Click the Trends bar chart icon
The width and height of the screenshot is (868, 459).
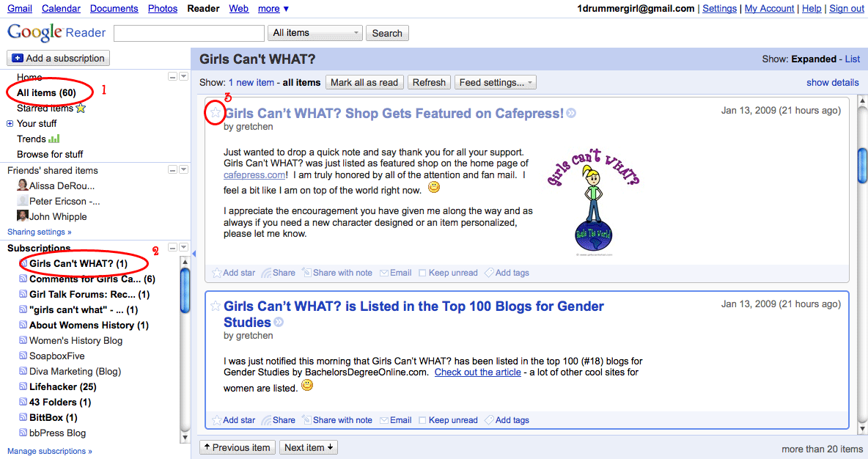[54, 139]
